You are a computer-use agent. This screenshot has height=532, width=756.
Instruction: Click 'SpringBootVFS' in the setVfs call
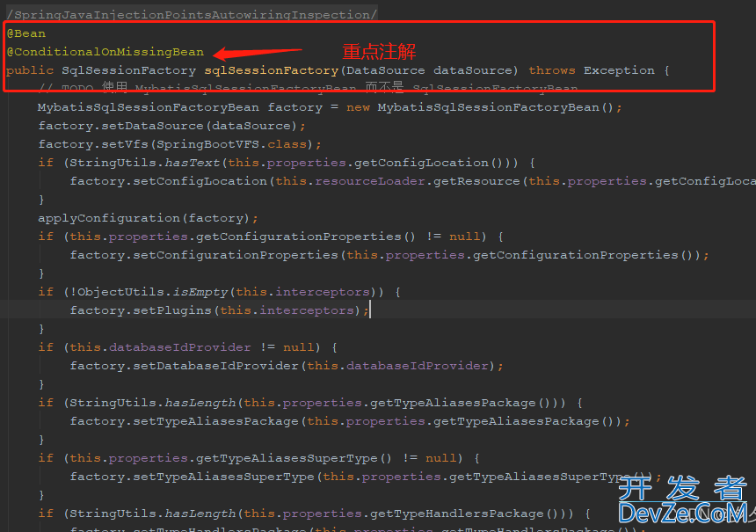(x=207, y=144)
